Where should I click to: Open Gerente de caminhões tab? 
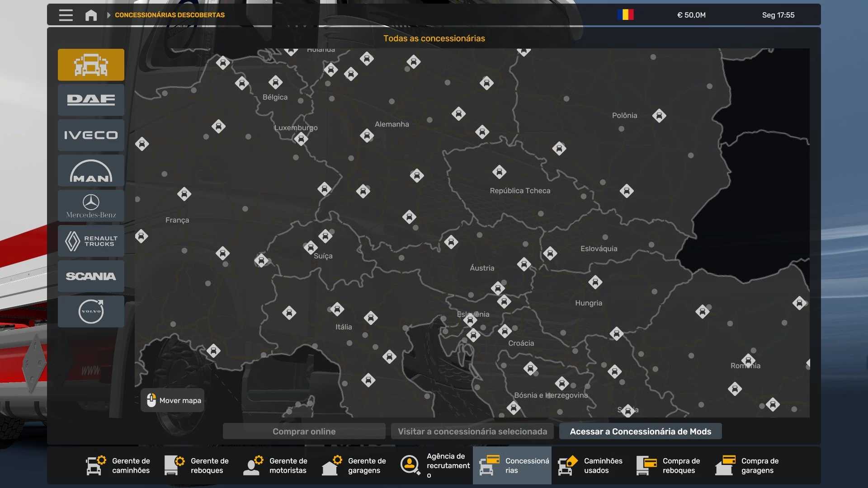pyautogui.click(x=118, y=465)
